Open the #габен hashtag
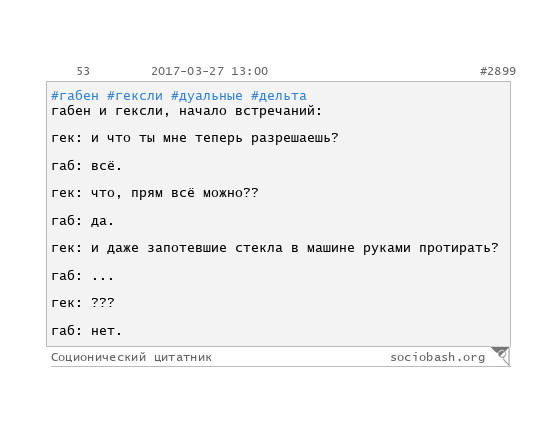The image size is (549, 440). click(x=75, y=96)
